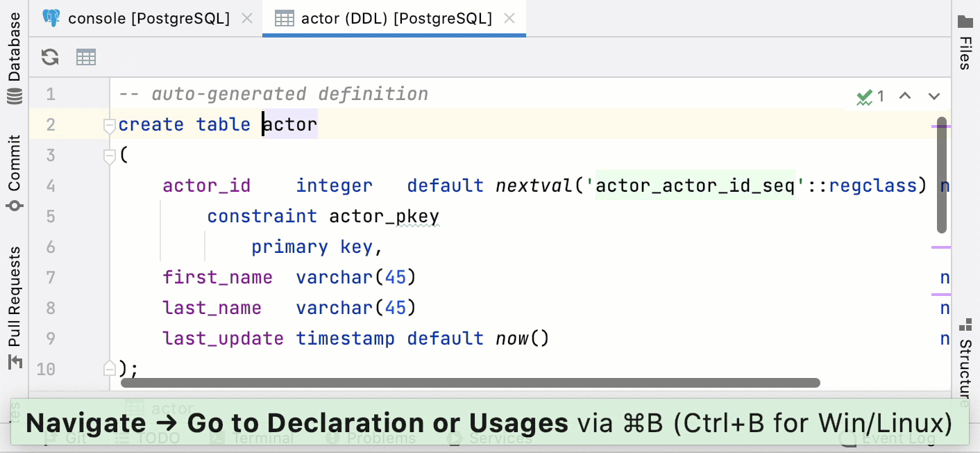980x453 pixels.
Task: Place cursor on actor_pkey constraint name
Action: (384, 216)
